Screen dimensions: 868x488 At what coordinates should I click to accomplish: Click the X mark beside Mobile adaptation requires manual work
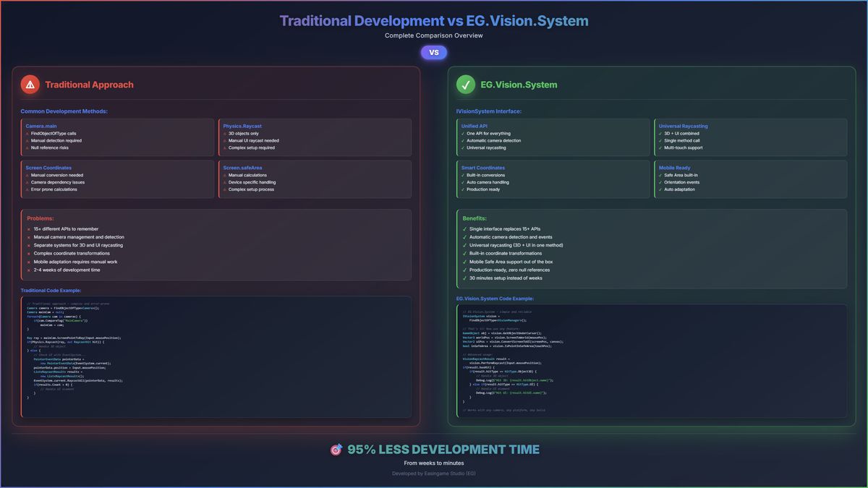29,262
